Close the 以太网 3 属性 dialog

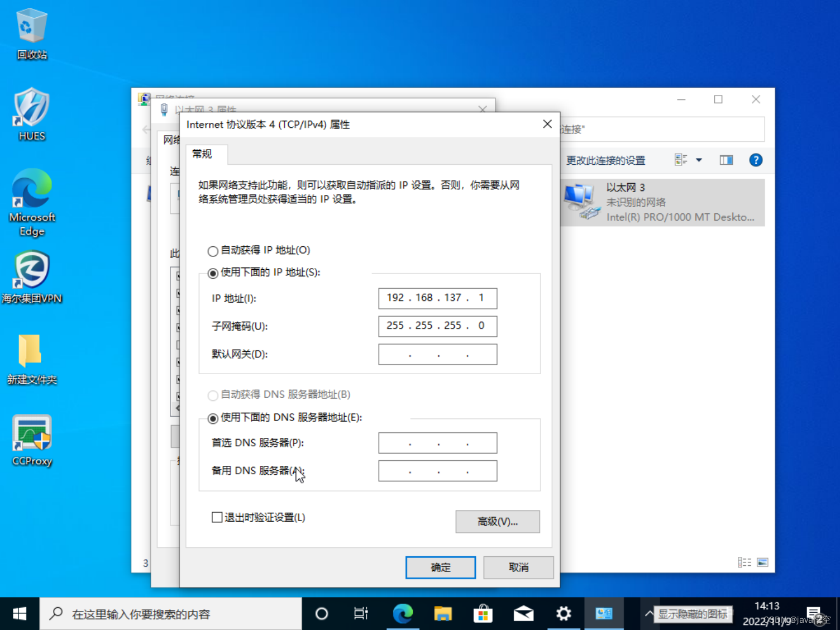pyautogui.click(x=483, y=109)
